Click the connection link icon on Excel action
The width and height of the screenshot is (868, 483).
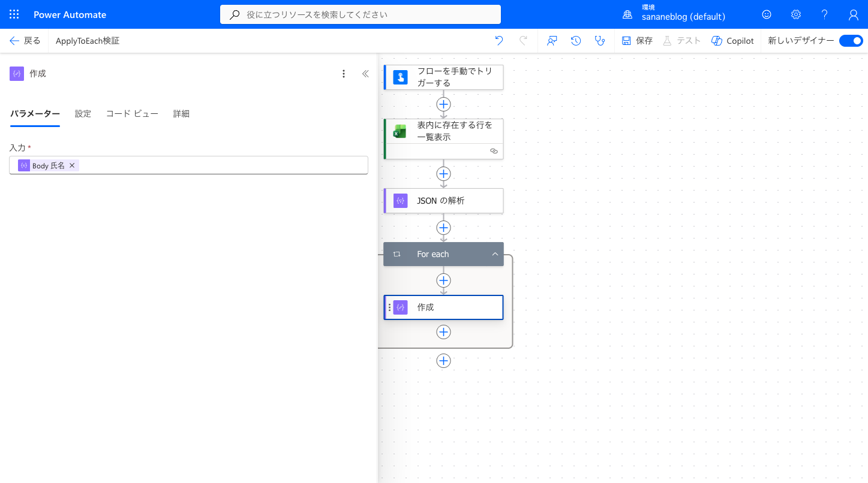(494, 151)
